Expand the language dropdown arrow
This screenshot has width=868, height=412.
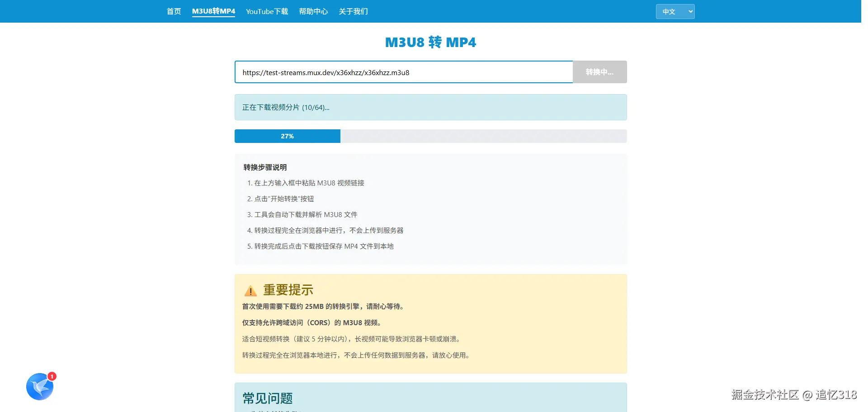point(689,11)
